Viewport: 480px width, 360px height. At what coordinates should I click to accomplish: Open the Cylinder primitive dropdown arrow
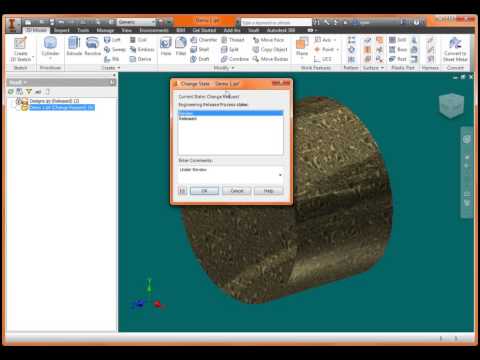click(x=50, y=58)
